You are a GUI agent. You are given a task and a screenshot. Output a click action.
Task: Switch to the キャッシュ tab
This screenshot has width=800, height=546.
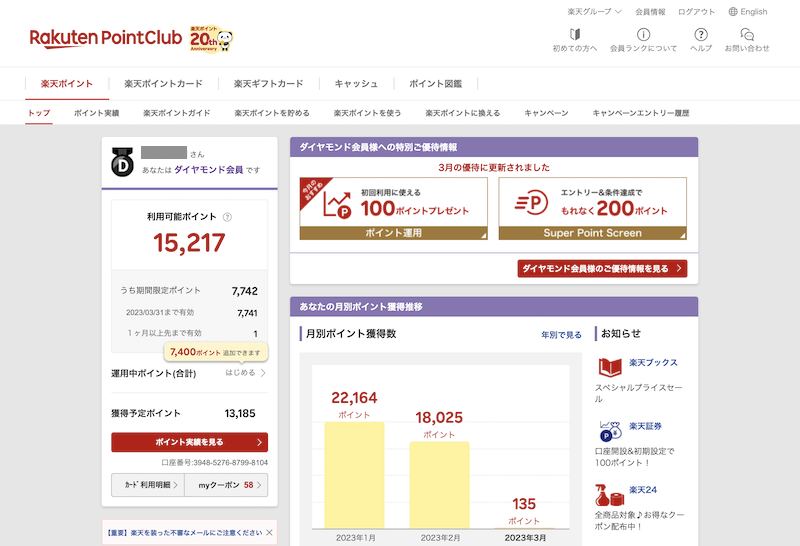(x=356, y=84)
